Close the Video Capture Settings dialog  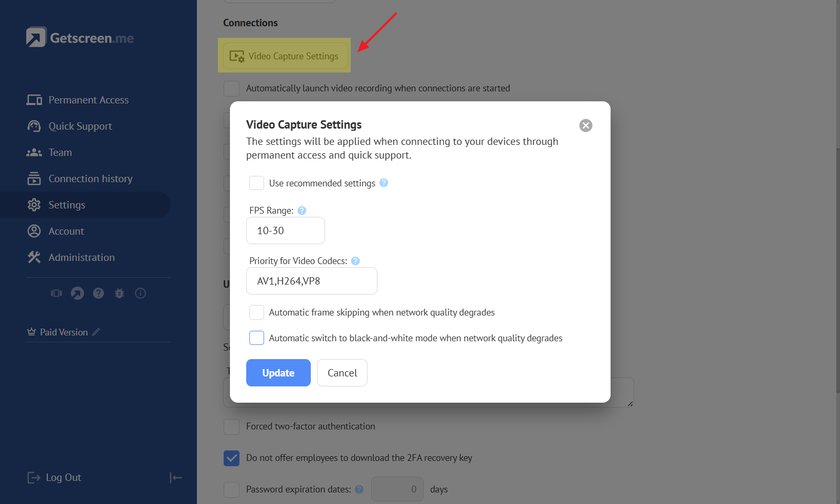[x=585, y=125]
